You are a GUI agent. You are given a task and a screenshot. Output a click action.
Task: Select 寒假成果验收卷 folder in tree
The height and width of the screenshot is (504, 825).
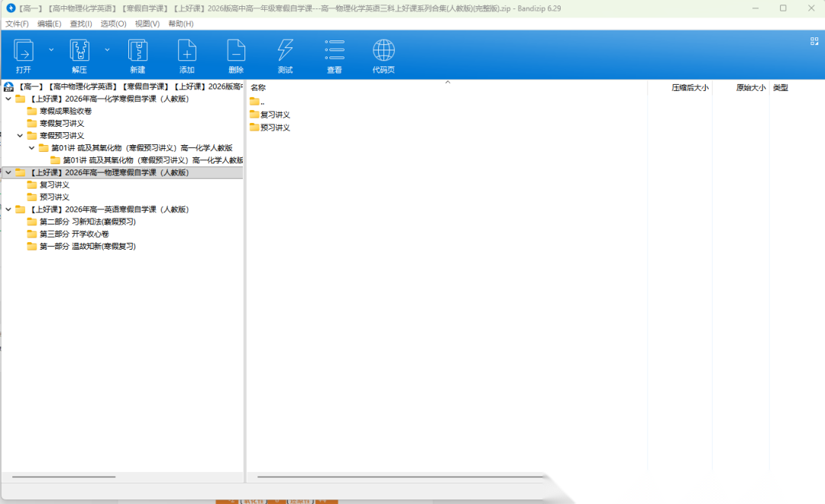coord(65,111)
